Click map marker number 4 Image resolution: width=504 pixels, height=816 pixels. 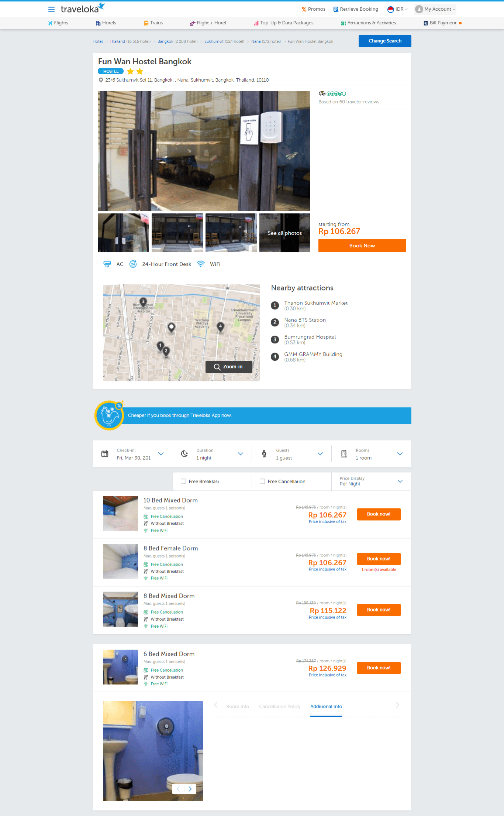(220, 326)
